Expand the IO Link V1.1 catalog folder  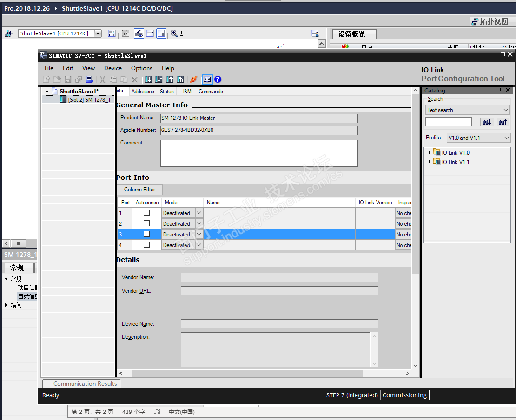[430, 162]
